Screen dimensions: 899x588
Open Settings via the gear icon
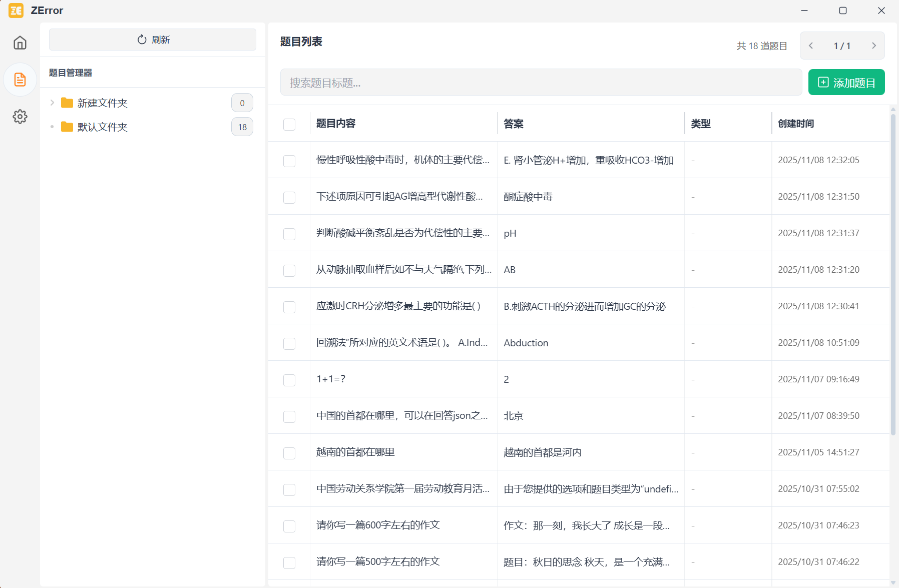click(x=20, y=117)
